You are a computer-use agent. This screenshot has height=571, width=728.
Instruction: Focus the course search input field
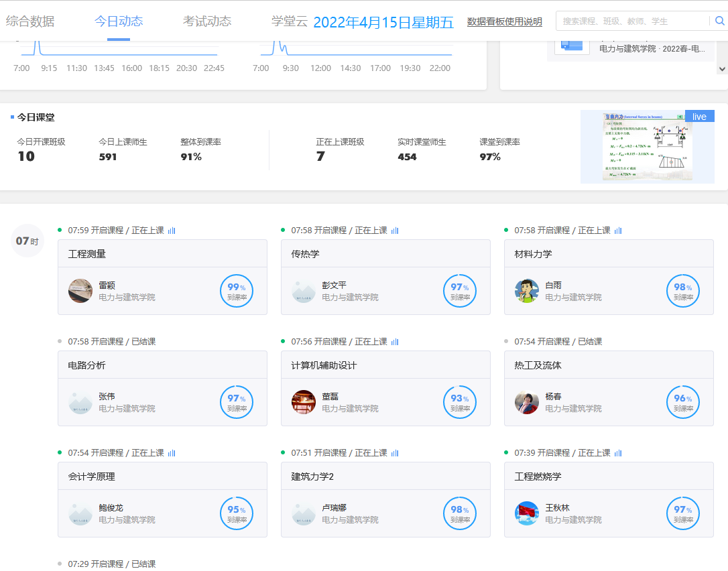(630, 21)
